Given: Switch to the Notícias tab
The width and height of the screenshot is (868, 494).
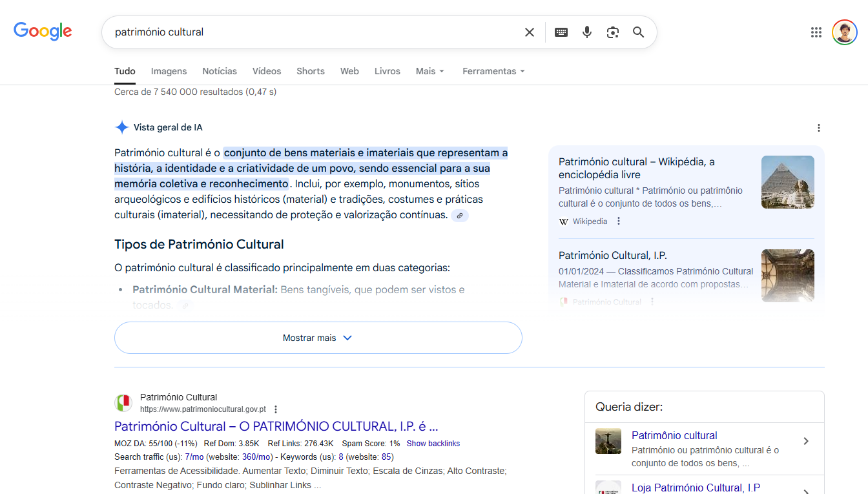Looking at the screenshot, I should coord(220,71).
